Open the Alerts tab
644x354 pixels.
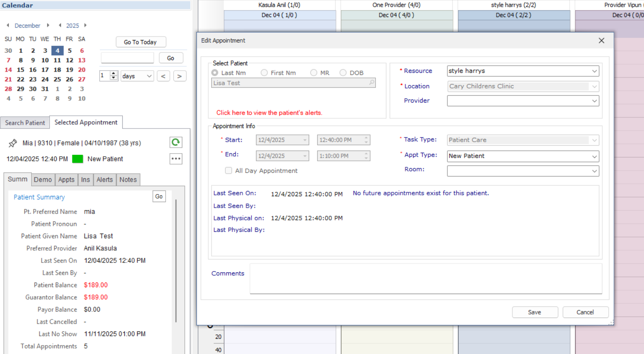coord(104,180)
